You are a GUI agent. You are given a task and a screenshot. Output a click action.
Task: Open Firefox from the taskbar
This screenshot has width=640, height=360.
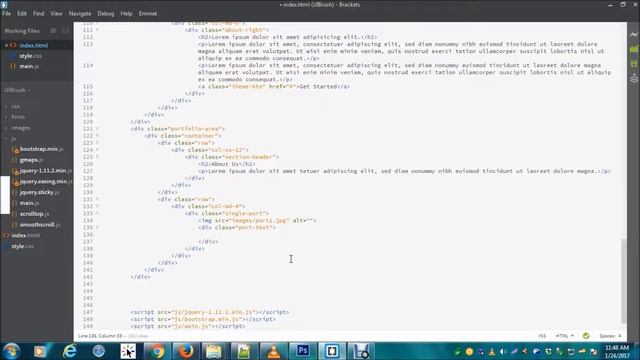tap(186, 351)
